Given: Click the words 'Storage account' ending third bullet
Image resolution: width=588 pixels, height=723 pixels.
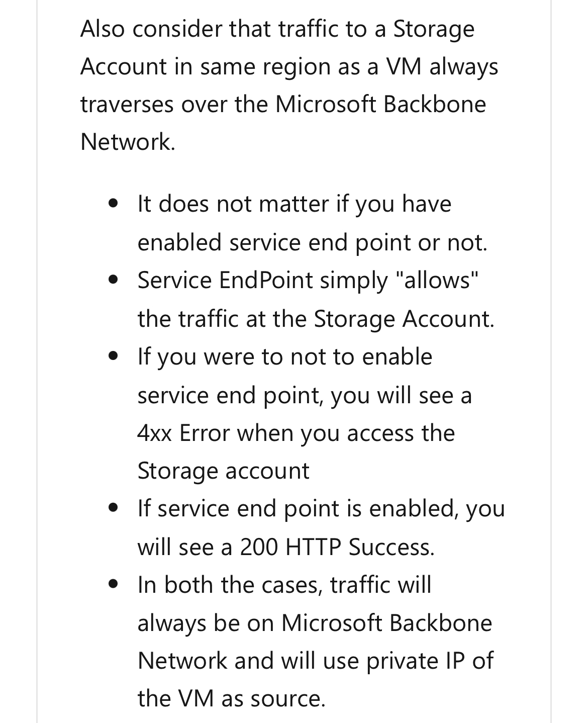Looking at the screenshot, I should [x=223, y=472].
